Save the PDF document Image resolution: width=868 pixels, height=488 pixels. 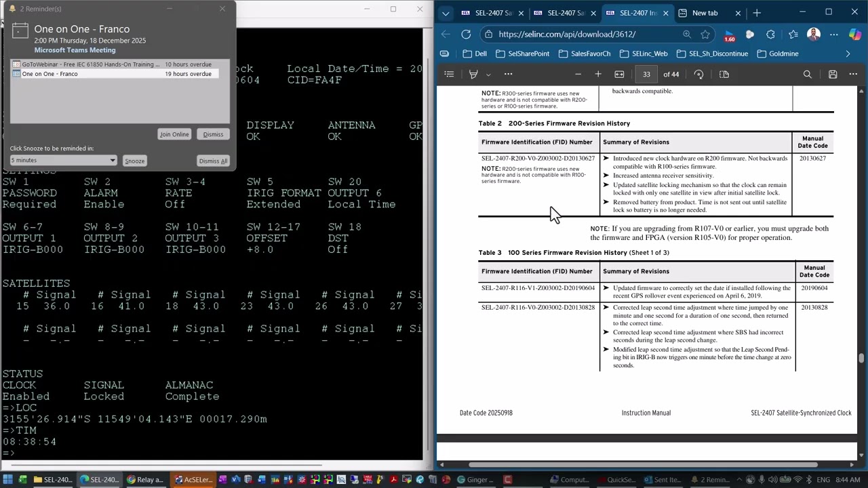click(833, 74)
